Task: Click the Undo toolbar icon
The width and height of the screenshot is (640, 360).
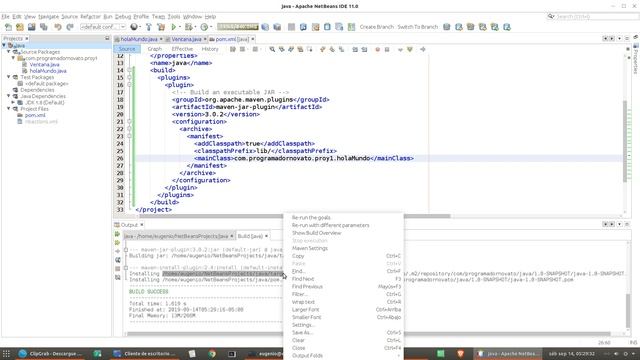Action: (x=58, y=27)
